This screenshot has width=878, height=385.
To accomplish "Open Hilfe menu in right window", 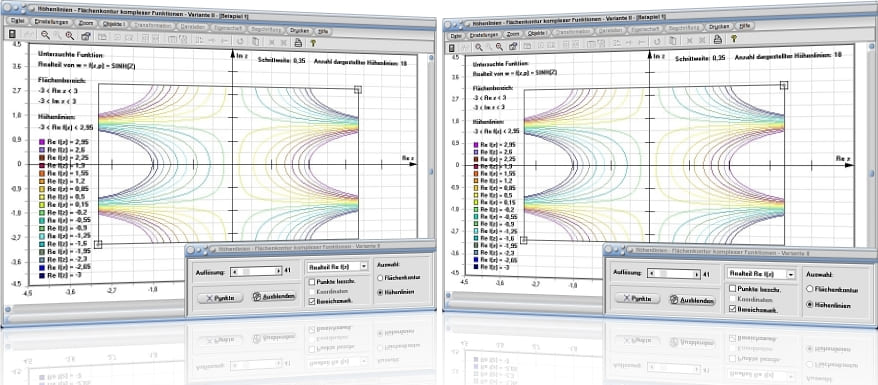I will coord(744,26).
